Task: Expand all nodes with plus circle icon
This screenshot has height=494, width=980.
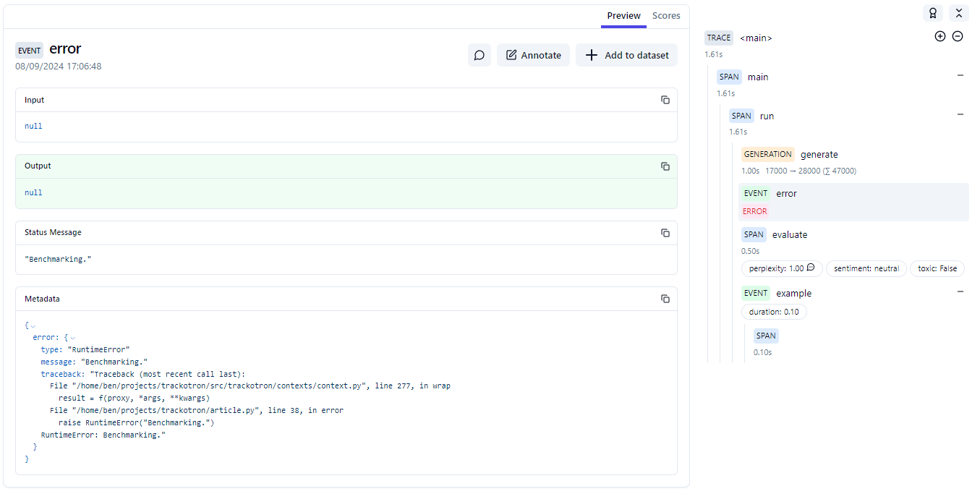Action: pyautogui.click(x=939, y=36)
